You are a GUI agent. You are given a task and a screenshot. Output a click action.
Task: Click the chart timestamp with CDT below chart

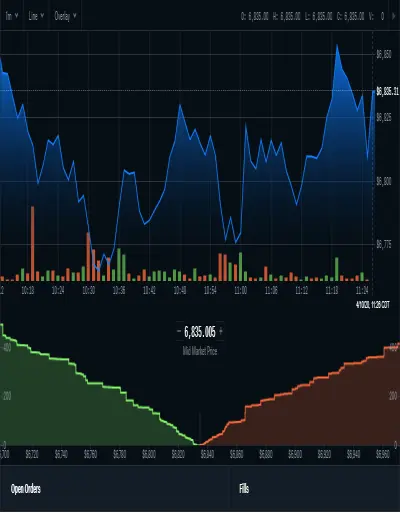373,305
